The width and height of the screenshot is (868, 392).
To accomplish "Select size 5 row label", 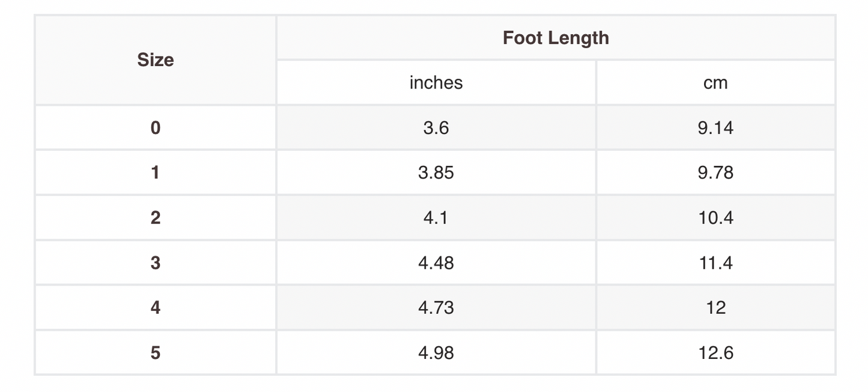I will 156,352.
